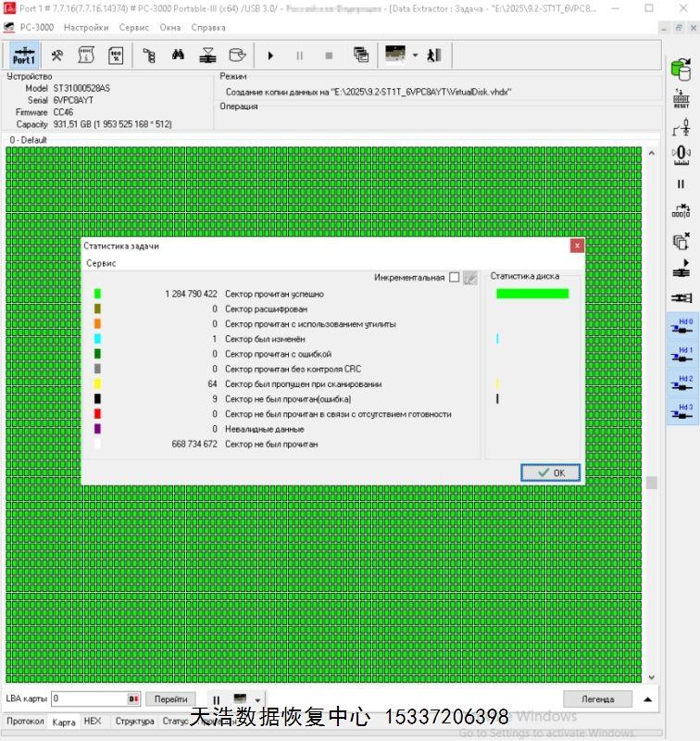
Task: Open the Настройки menu
Action: [x=85, y=28]
